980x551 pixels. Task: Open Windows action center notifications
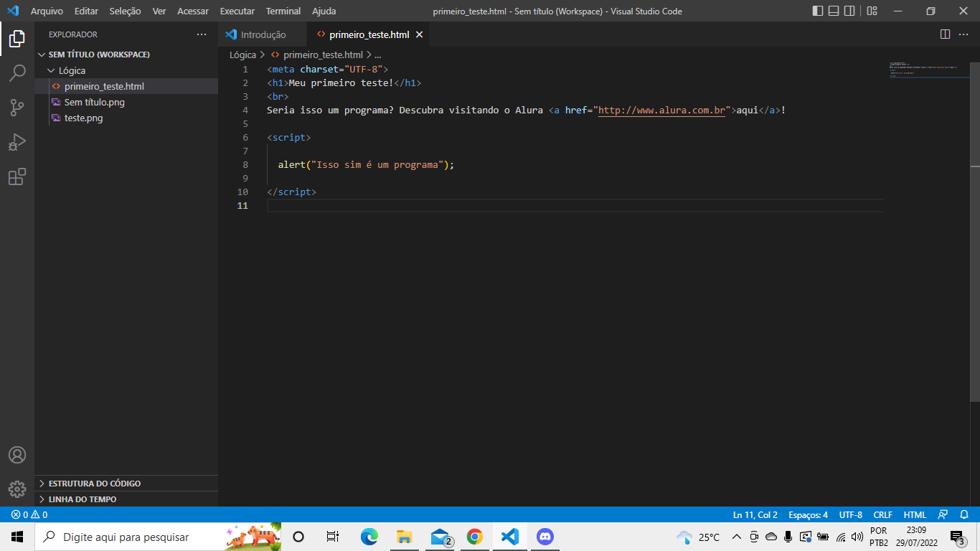click(x=957, y=537)
